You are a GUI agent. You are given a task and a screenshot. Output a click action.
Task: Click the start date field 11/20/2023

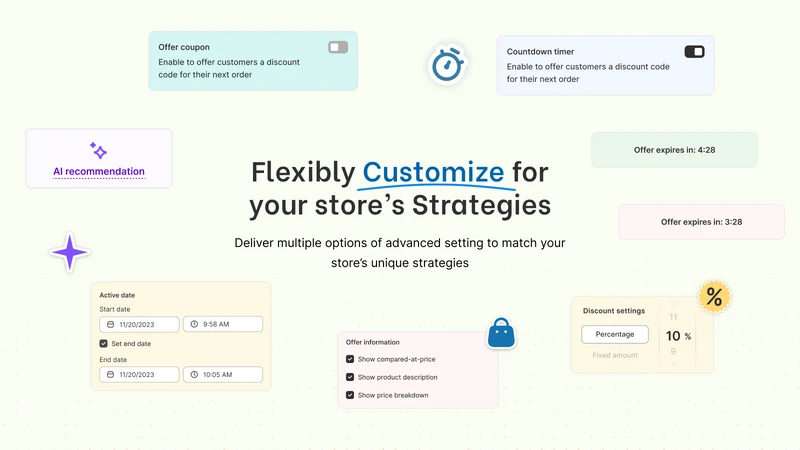139,324
